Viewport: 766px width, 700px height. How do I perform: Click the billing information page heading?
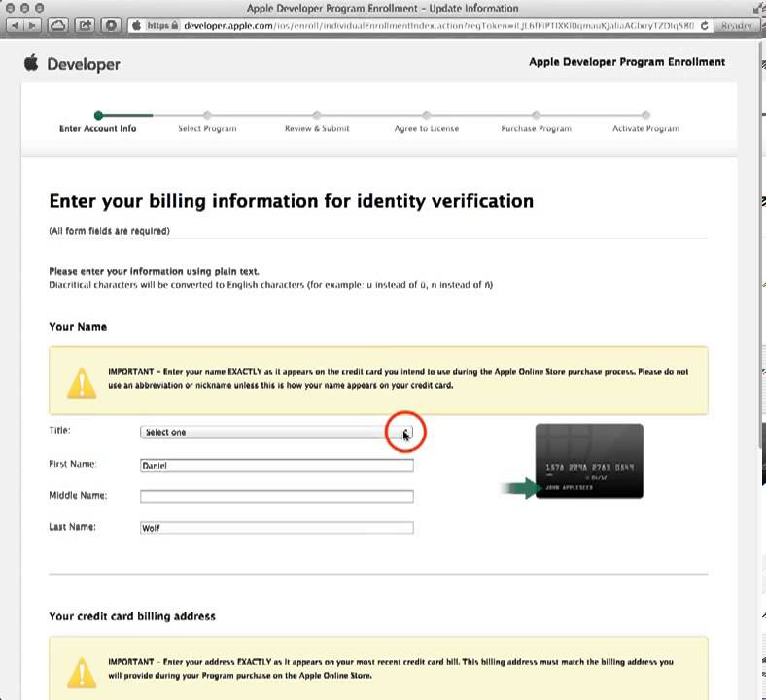(292, 201)
